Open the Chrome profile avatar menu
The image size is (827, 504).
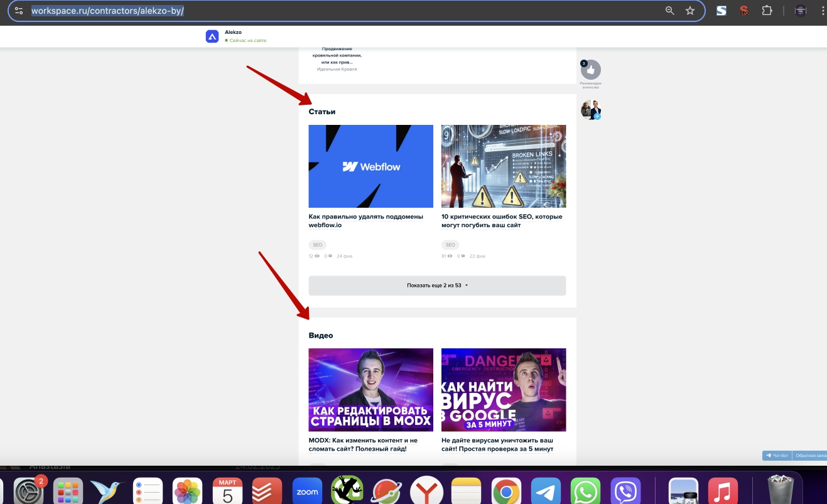(800, 11)
